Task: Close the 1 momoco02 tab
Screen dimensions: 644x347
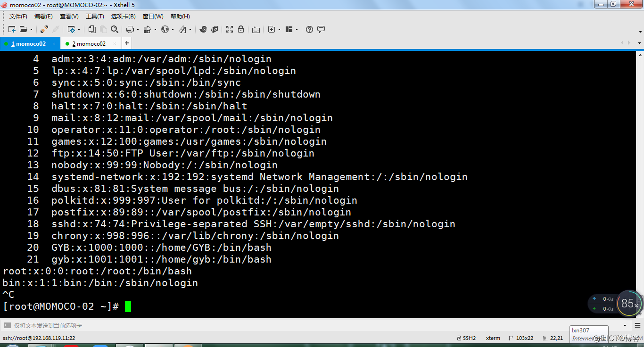Action: click(54, 43)
